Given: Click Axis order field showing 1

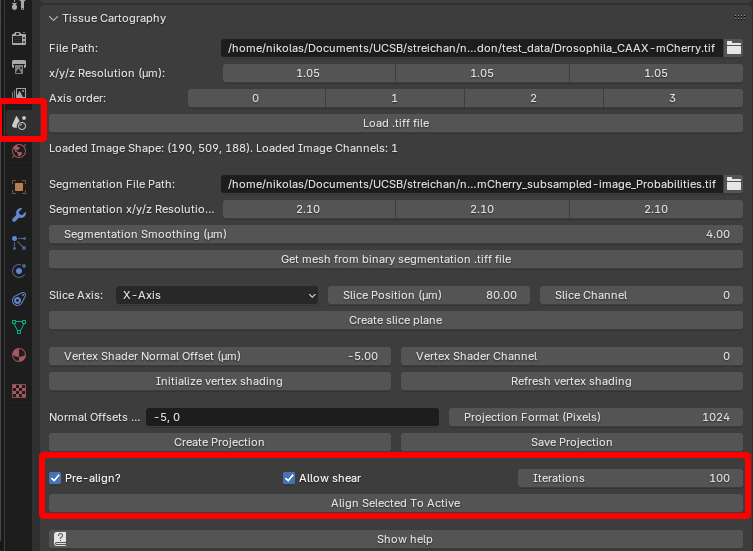Looking at the screenshot, I should click(395, 98).
